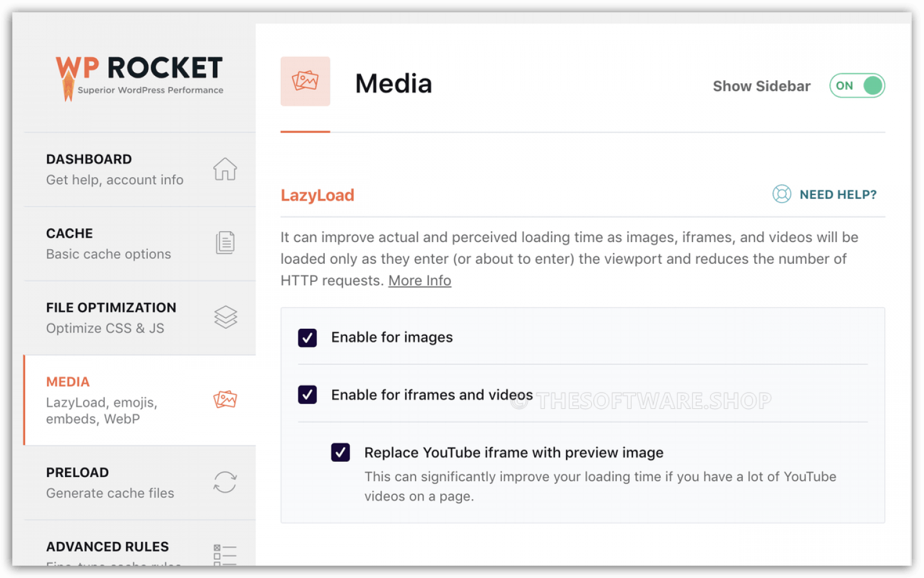Select the Media menu item
The image size is (924, 578).
click(140, 400)
